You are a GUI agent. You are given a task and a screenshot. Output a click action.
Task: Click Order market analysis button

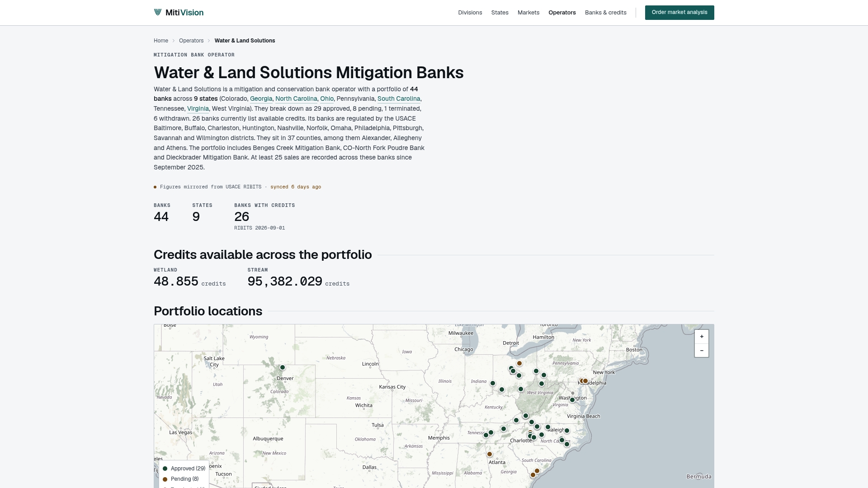pyautogui.click(x=679, y=13)
